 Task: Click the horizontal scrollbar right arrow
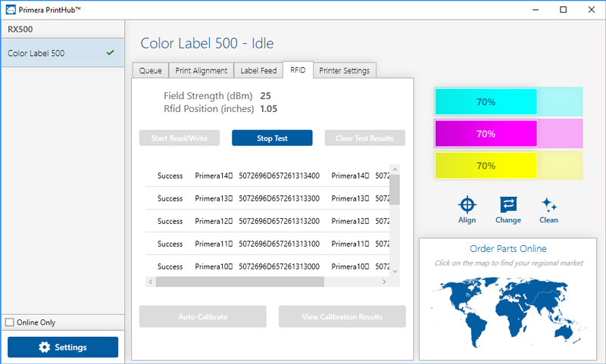[384, 282]
